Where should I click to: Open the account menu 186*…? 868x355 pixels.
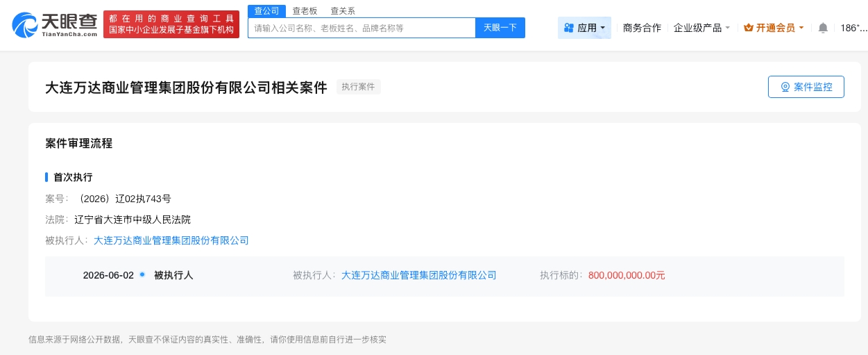tap(853, 28)
